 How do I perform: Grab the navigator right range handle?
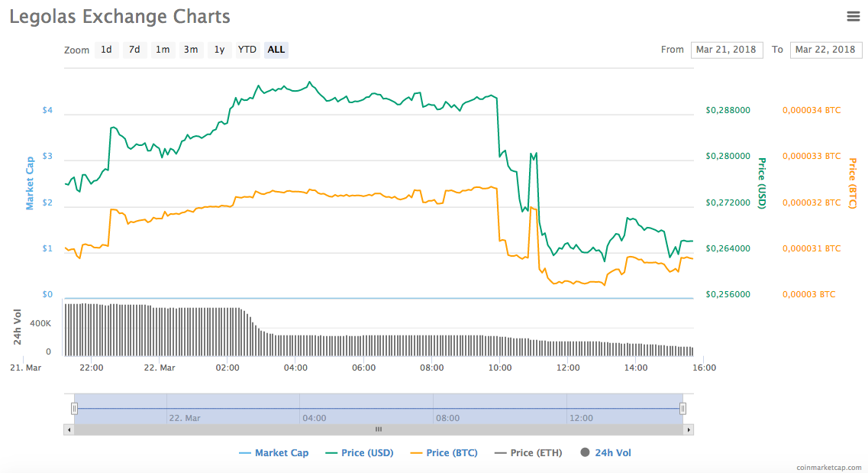point(683,409)
